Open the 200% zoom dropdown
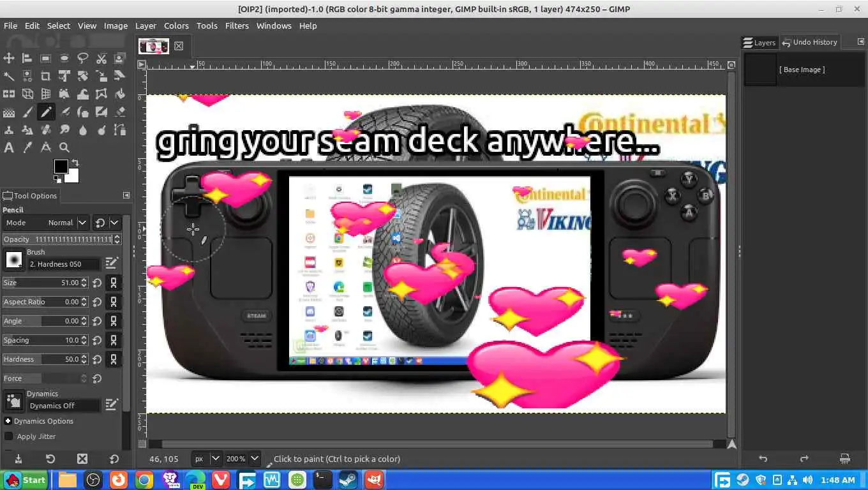 (x=243, y=459)
